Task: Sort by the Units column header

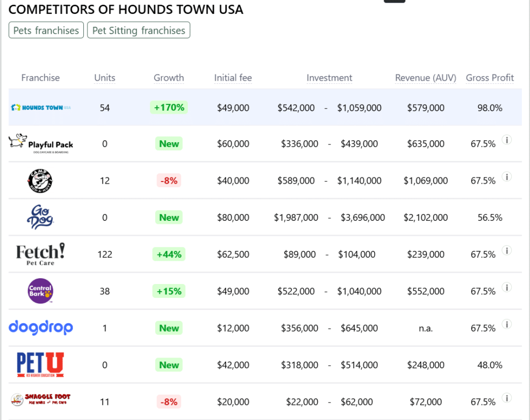Action: click(105, 78)
